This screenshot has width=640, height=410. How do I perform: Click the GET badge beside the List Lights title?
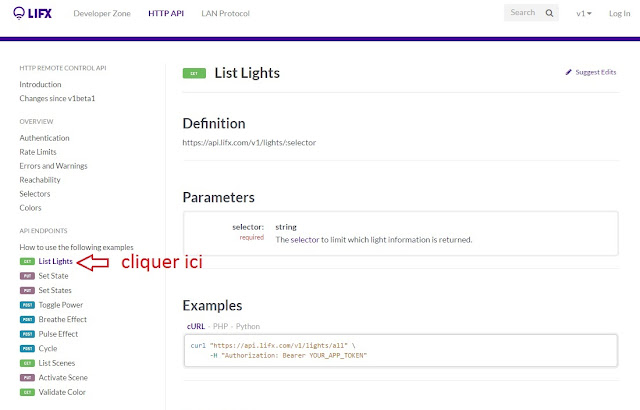(x=194, y=73)
